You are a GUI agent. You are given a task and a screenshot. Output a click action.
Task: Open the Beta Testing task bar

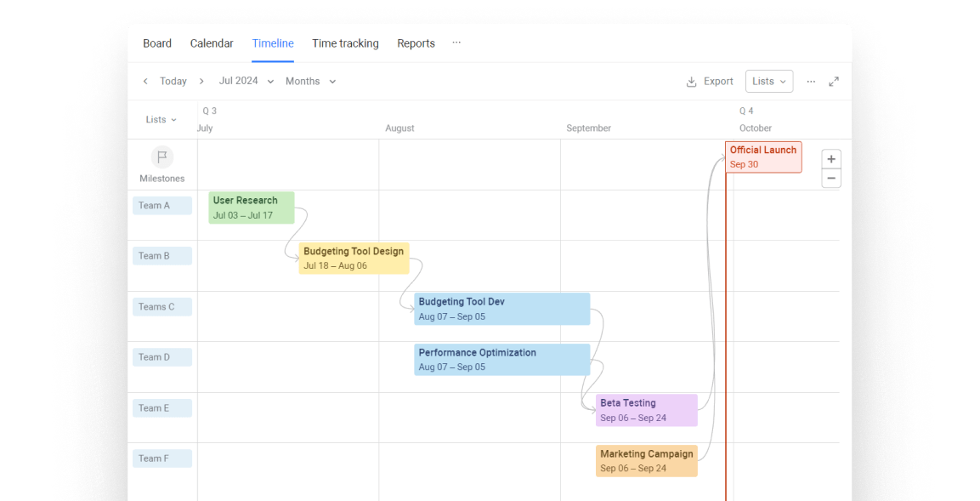pyautogui.click(x=646, y=410)
